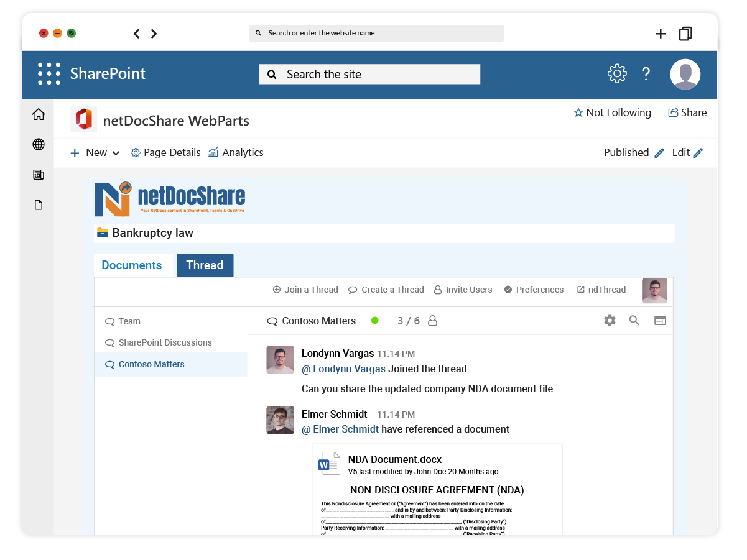747x560 pixels.
Task: Click the browser address bar
Action: point(376,34)
